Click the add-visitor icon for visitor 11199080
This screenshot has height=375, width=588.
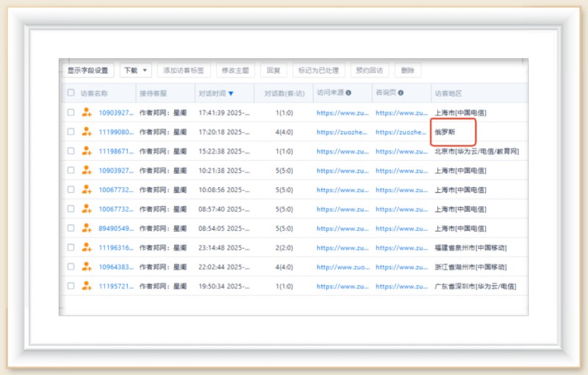point(87,132)
